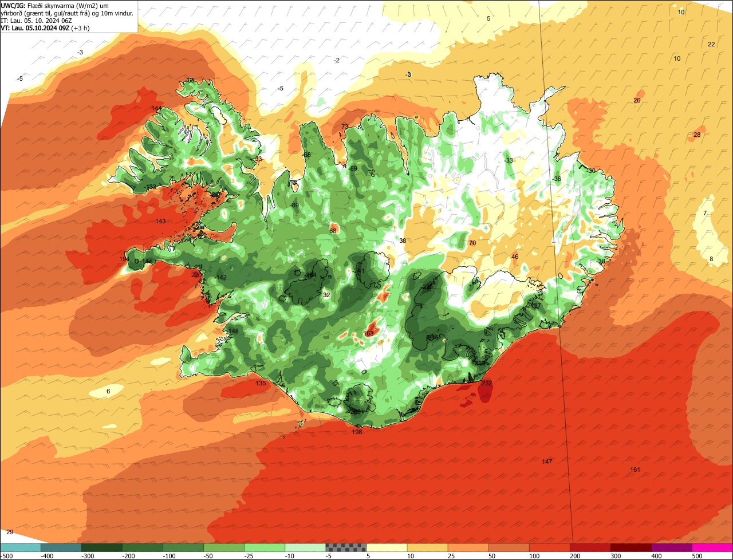Click the map value '29' in the bottom-left corner
Screen dimensions: 733x560
click(10, 533)
